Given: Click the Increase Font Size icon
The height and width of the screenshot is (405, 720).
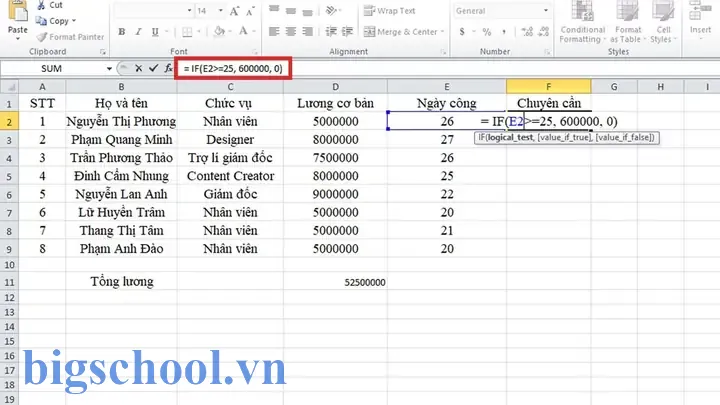Looking at the screenshot, I should point(234,11).
